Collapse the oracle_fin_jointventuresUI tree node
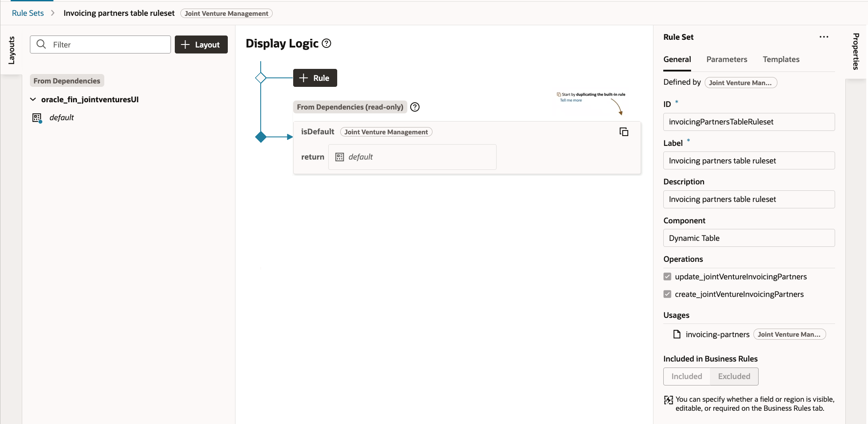Image resolution: width=868 pixels, height=424 pixels. [33, 99]
